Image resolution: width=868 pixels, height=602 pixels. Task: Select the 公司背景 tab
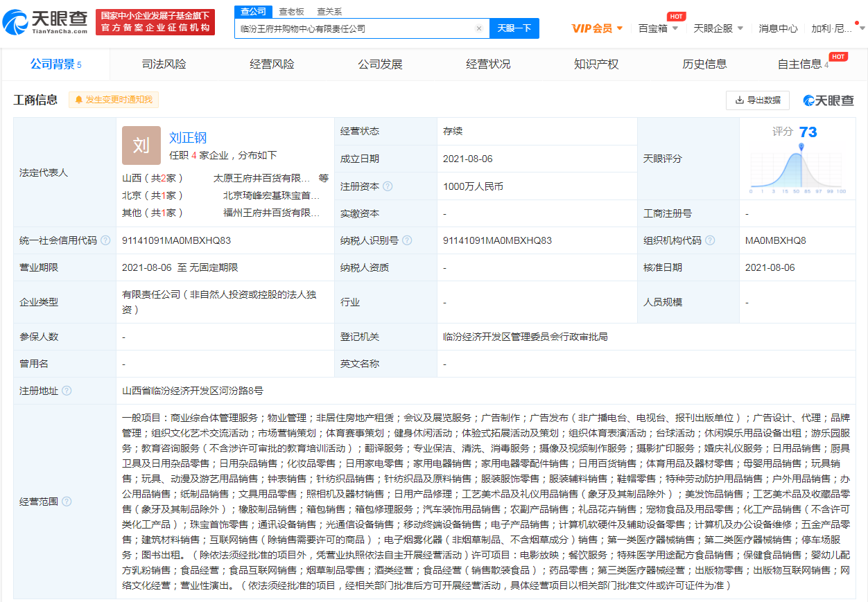[x=55, y=64]
